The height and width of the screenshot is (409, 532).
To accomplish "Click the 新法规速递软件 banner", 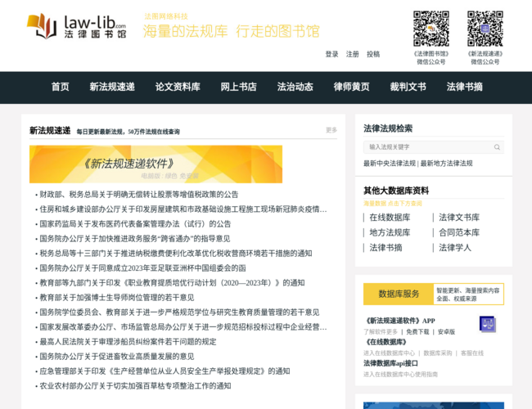I will coord(156,164).
